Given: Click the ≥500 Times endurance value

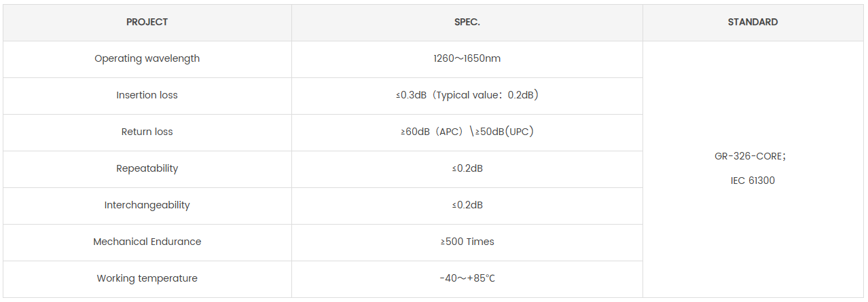Looking at the screenshot, I should (467, 242).
